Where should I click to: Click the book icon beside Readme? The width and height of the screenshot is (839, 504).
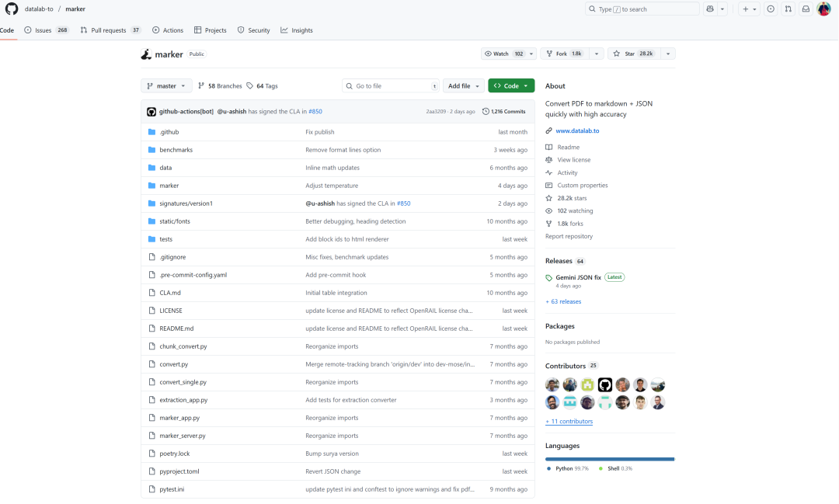pos(549,147)
